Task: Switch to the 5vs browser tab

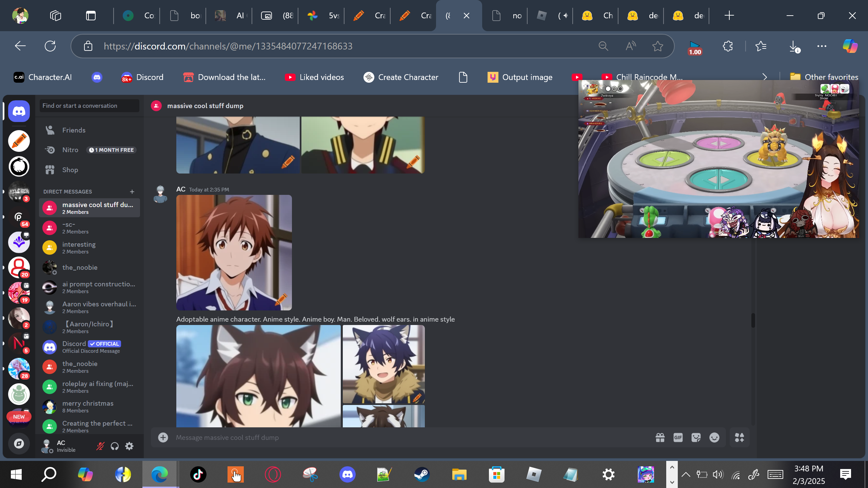Action: pos(321,16)
